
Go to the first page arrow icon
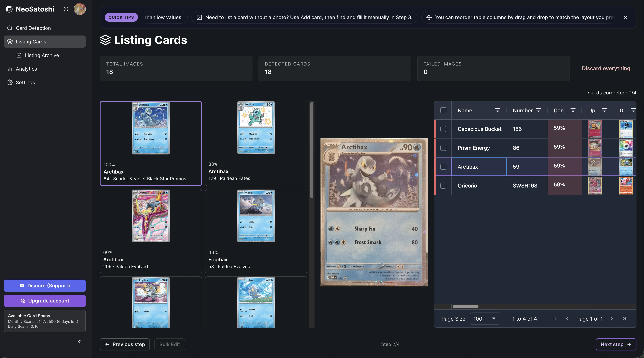(555, 319)
